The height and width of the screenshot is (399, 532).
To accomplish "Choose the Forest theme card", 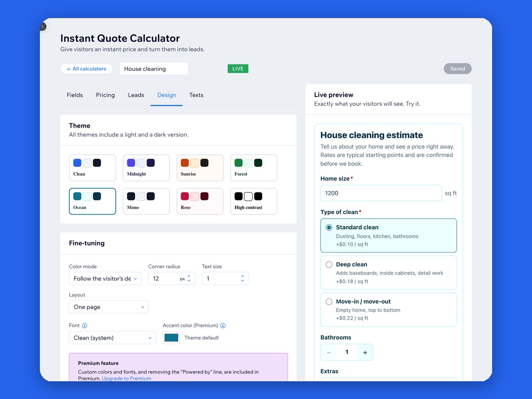I will (x=254, y=168).
